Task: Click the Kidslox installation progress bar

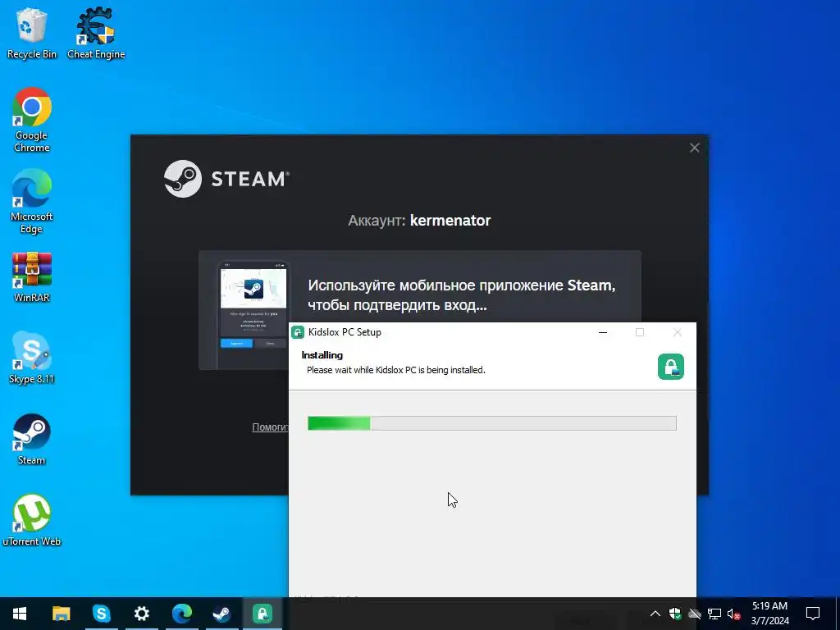Action: (492, 423)
